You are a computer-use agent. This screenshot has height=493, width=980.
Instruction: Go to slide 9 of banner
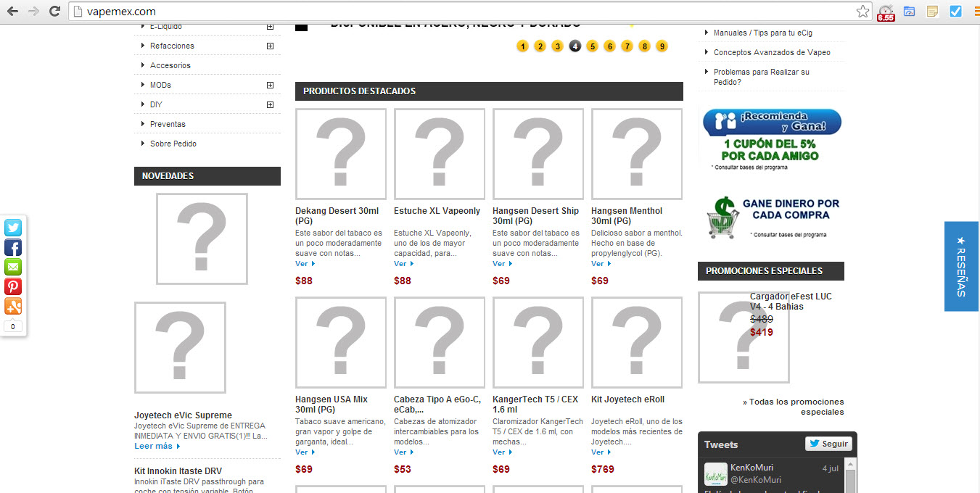tap(662, 46)
